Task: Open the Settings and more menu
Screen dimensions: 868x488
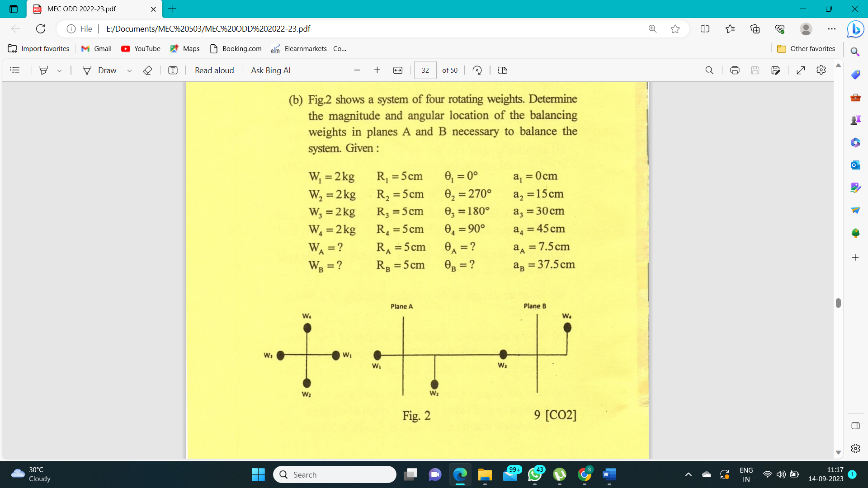Action: [832, 28]
